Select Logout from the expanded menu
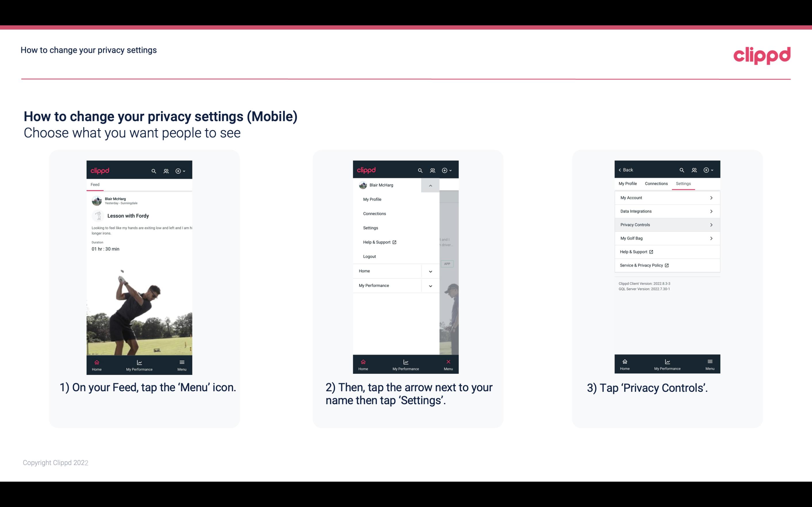 [369, 256]
